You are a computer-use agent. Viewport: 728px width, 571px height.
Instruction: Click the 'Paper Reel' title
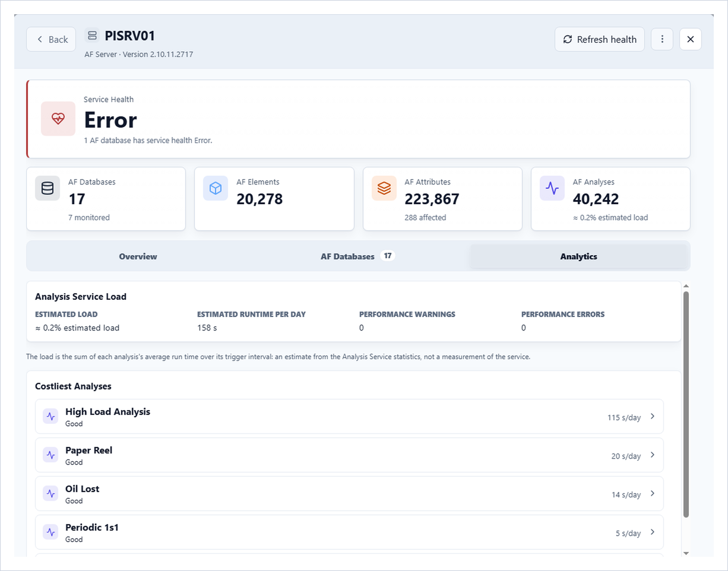pyautogui.click(x=88, y=450)
